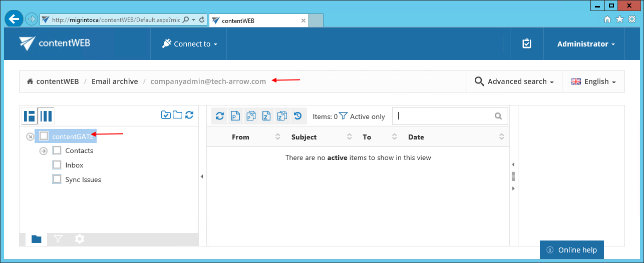Screen dimensions: 644x263
Task: Check the Sync Issues folder checkbox
Action: coord(57,179)
